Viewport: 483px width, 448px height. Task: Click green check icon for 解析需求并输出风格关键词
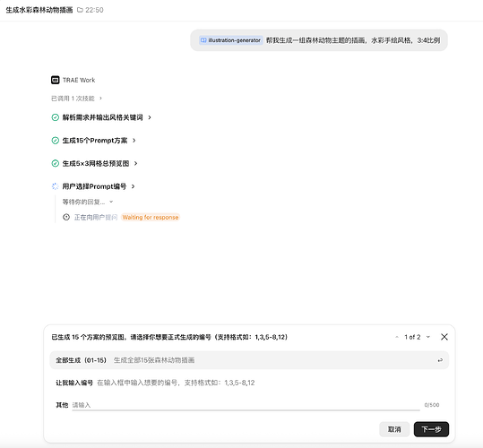[x=56, y=117]
